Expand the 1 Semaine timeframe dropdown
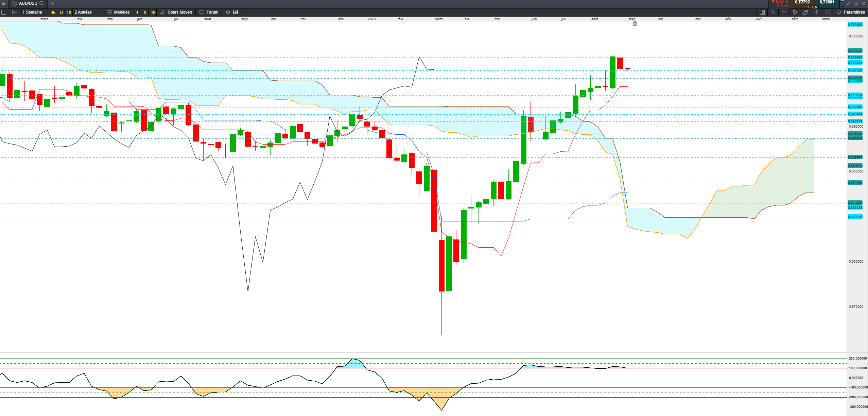 click(x=32, y=12)
